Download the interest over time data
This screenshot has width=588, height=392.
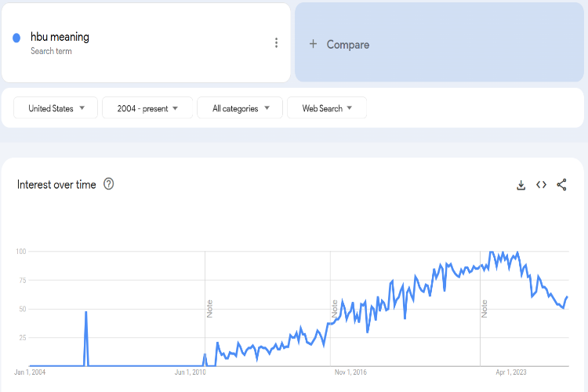(x=521, y=185)
